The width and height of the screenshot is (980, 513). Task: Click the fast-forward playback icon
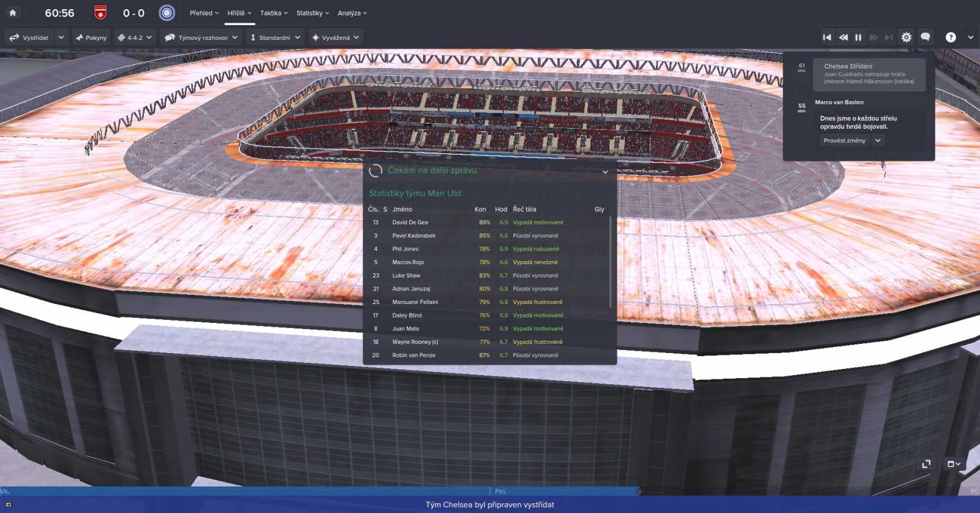pos(873,37)
